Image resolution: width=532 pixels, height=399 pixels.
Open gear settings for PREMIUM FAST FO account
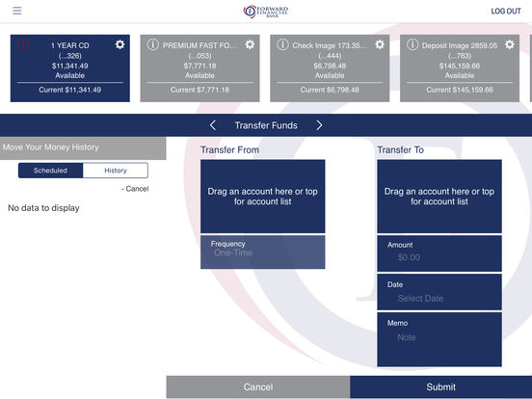pos(250,44)
